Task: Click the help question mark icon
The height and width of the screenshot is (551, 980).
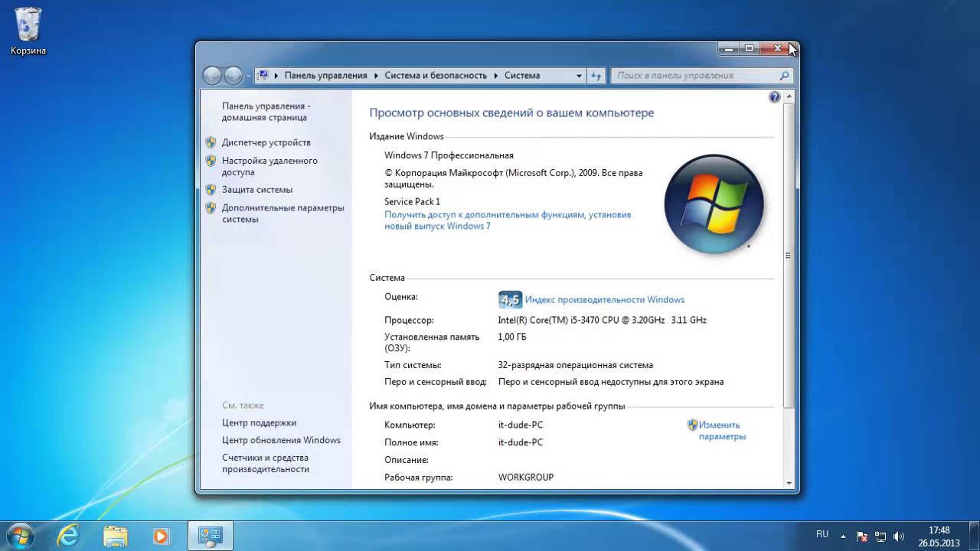Action: pyautogui.click(x=774, y=97)
